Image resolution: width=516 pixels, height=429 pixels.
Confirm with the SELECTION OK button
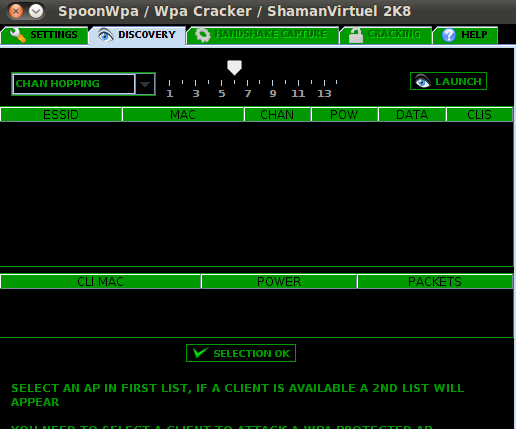coord(241,353)
